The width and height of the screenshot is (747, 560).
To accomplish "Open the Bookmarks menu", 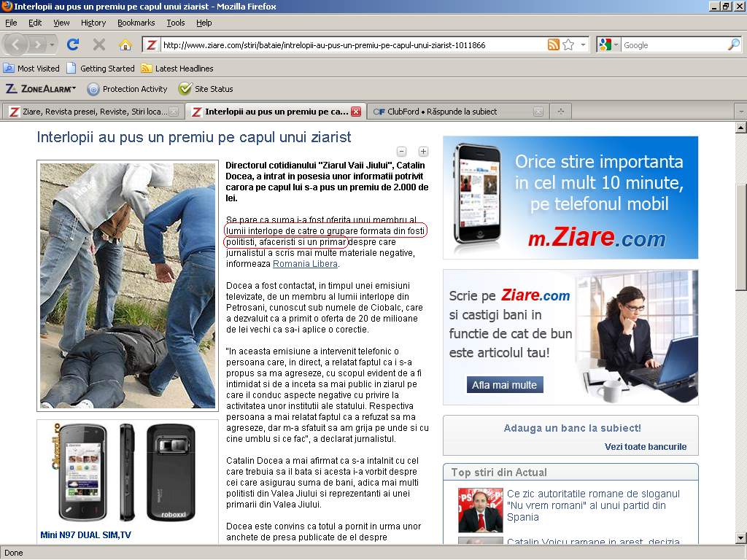I will [136, 23].
